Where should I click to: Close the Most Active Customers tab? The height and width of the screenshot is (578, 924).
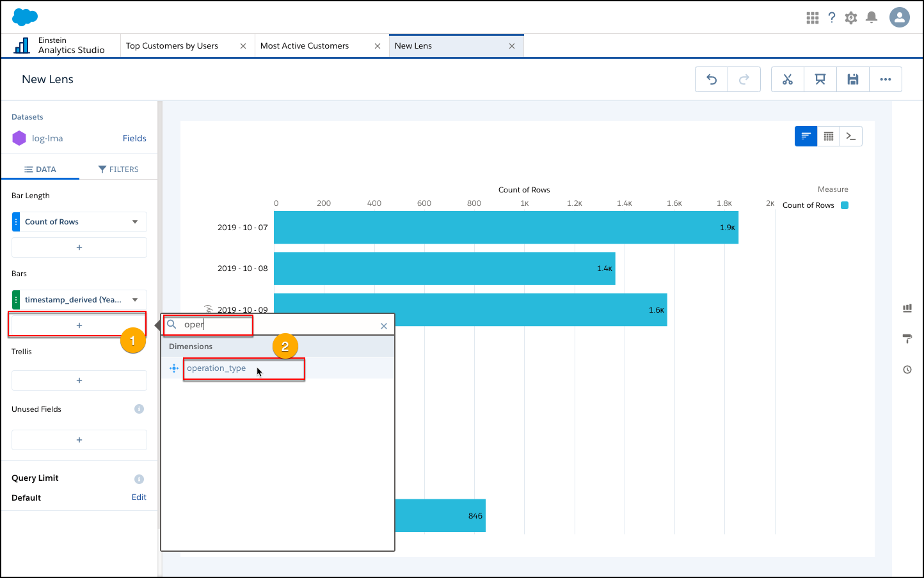378,46
